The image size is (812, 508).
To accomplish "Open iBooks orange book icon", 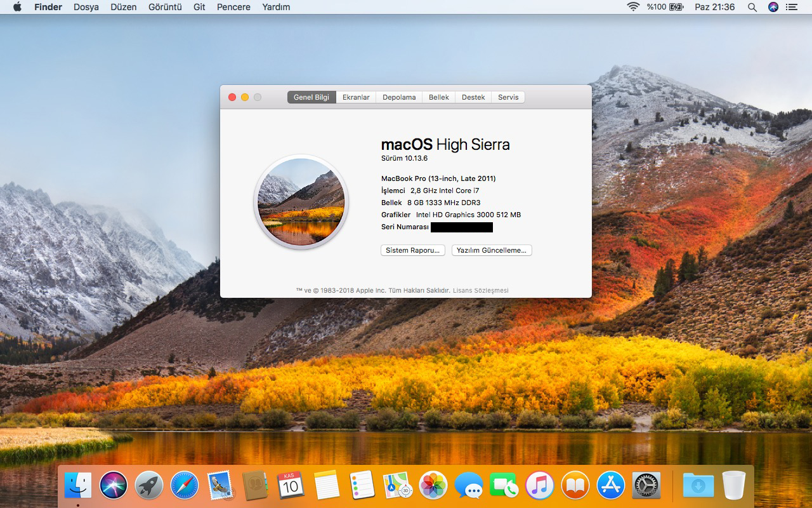I will pos(575,486).
